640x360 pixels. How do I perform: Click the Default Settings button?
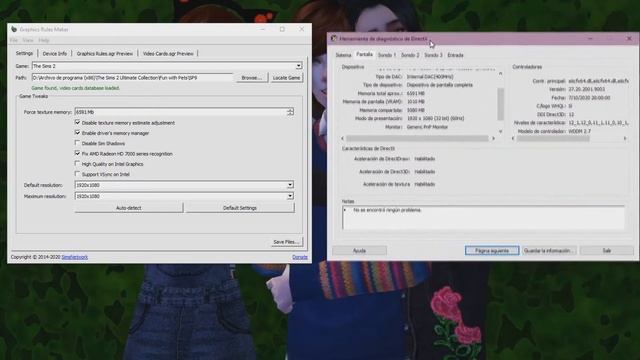coord(240,208)
